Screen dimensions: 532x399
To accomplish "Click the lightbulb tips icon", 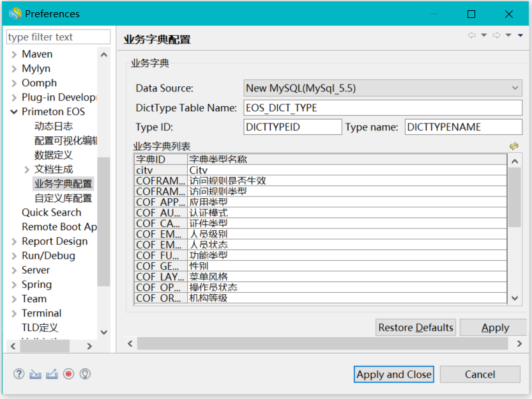I will tap(85, 374).
